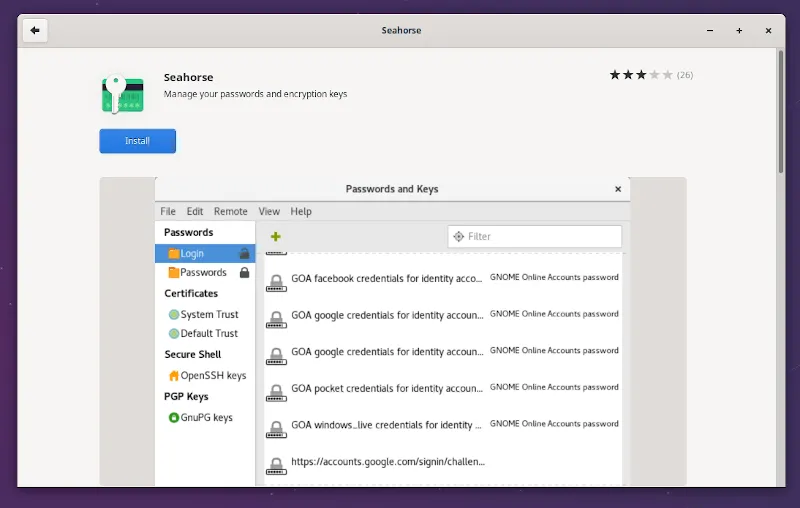Click the back arrow button in header
The height and width of the screenshot is (508, 800).
(35, 31)
